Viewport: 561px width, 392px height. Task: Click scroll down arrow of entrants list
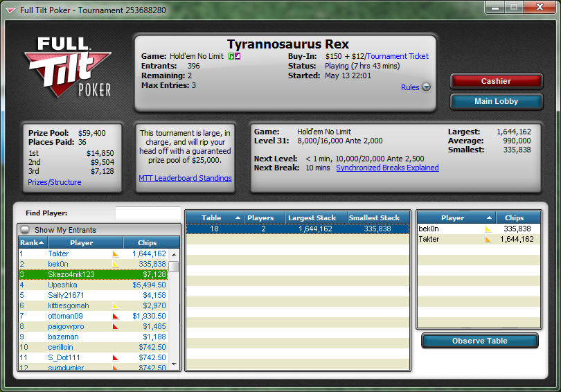tap(174, 364)
